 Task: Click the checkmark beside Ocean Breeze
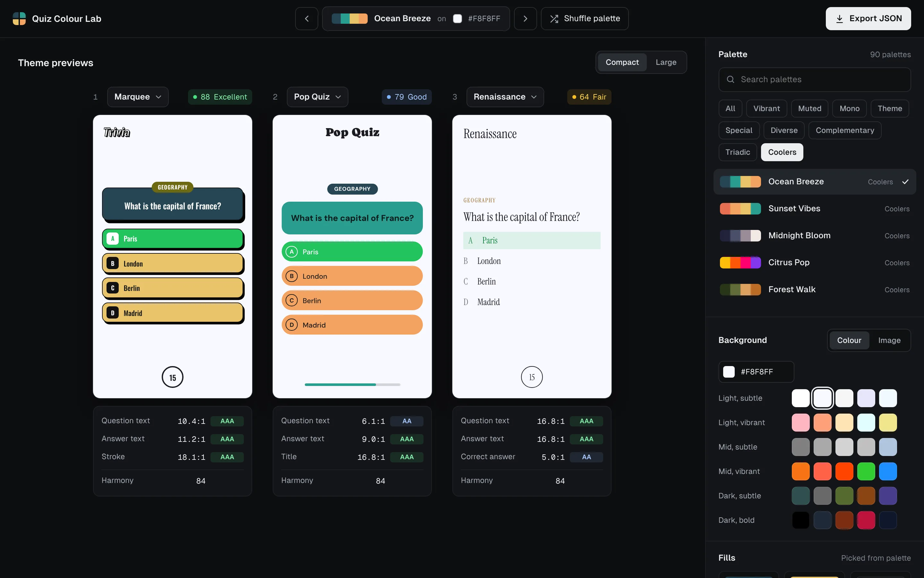click(x=905, y=181)
